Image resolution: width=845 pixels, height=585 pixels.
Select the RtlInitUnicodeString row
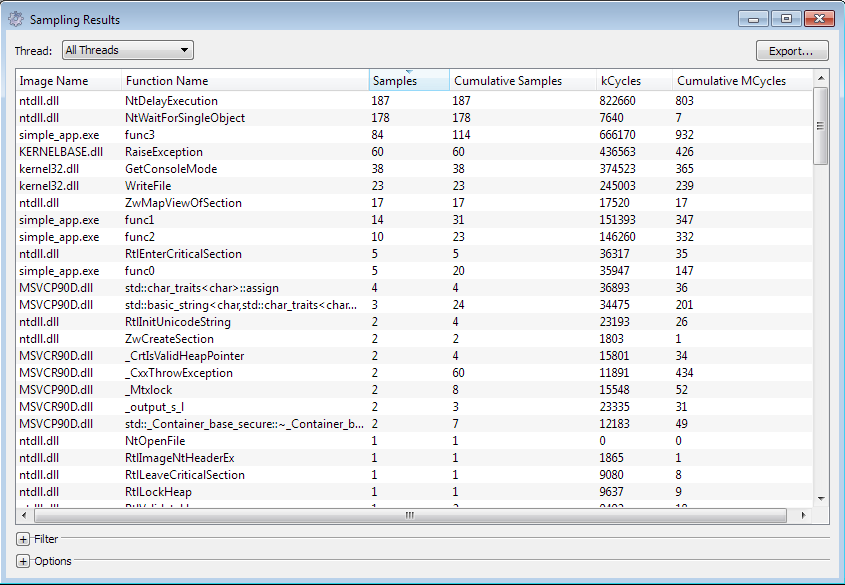(x=414, y=322)
